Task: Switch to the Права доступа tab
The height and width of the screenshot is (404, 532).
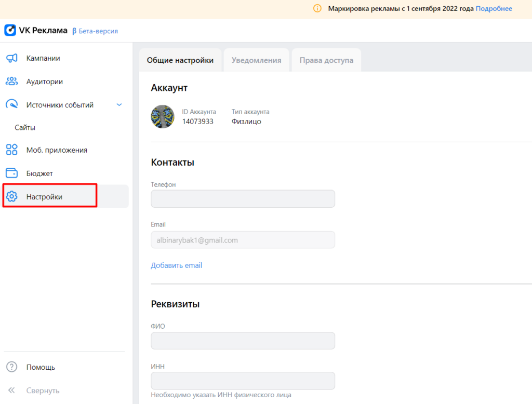Action: [x=326, y=60]
